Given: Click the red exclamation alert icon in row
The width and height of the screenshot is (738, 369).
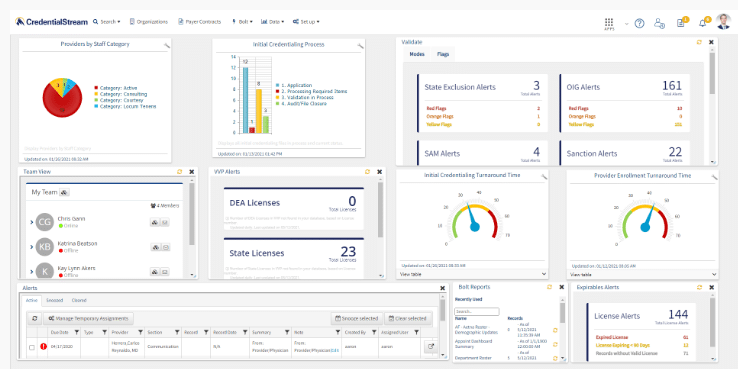Looking at the screenshot, I should click(44, 347).
